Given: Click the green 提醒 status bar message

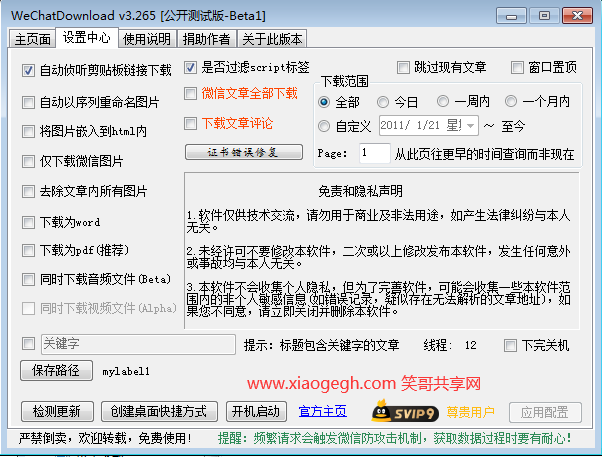Looking at the screenshot, I should 395,438.
